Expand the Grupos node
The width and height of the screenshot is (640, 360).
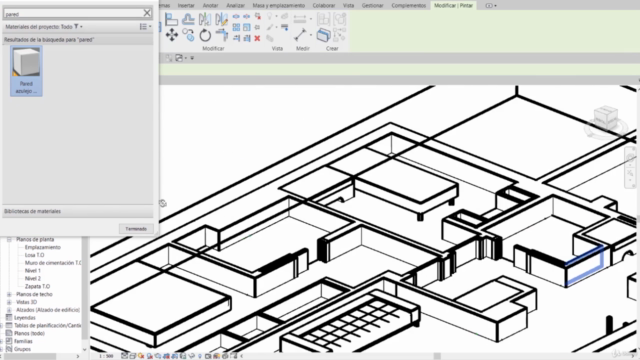(2, 349)
